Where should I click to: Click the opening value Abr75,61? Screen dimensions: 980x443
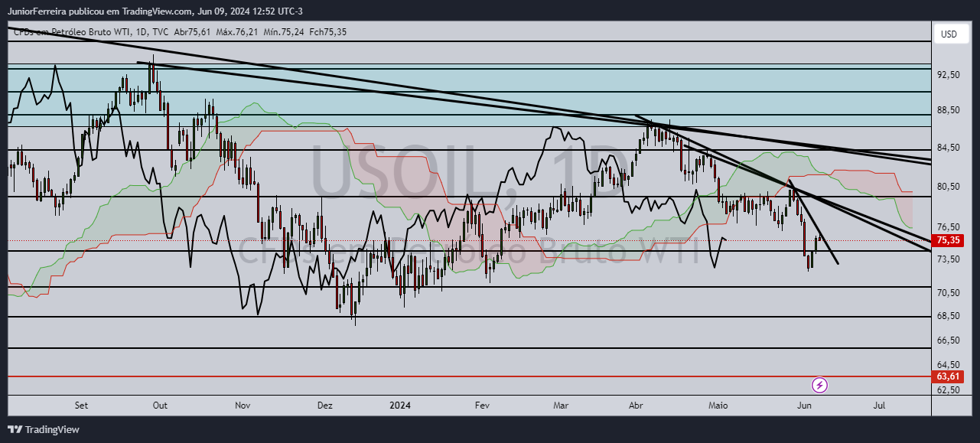pyautogui.click(x=192, y=32)
